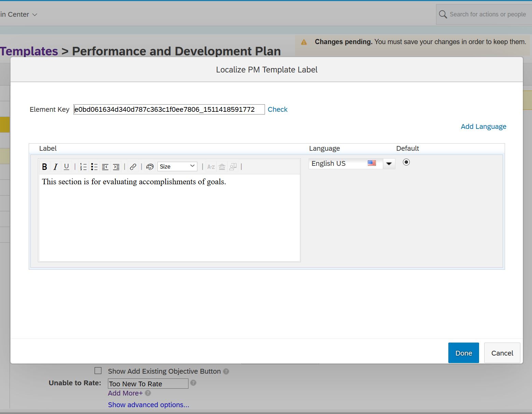532x414 pixels.
Task: Toggle bold formatting in label editor
Action: coord(44,167)
